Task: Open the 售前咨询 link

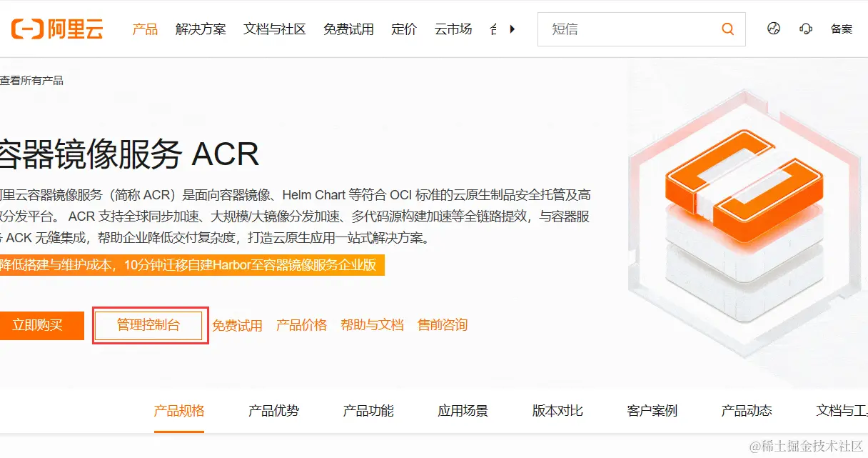Action: pos(443,325)
